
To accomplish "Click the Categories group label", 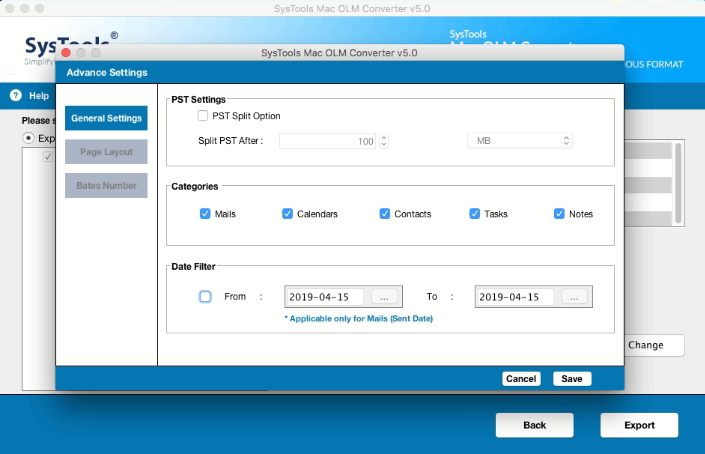I will [195, 186].
